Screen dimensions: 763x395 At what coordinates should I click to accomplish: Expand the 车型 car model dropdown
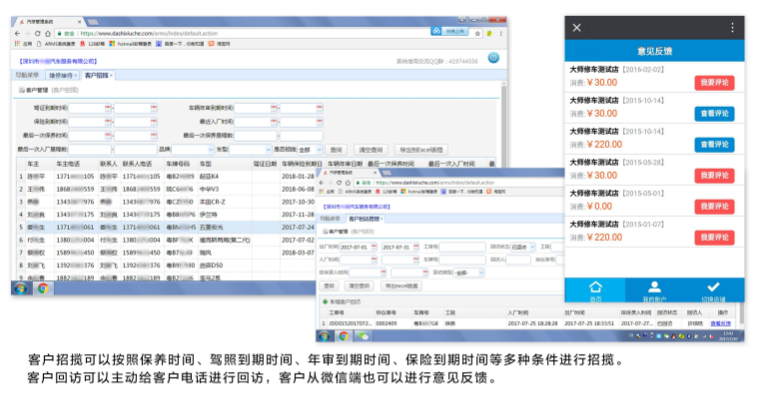[250, 150]
